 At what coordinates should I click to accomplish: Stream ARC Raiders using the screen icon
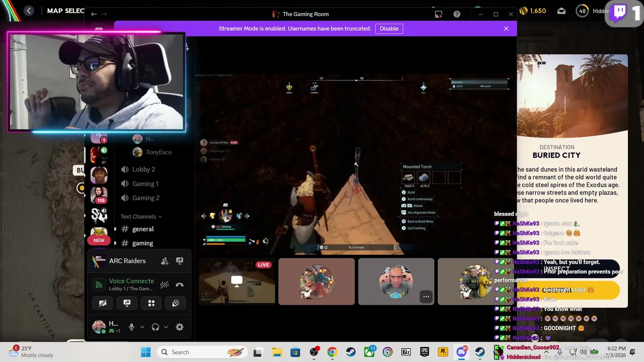[x=180, y=261]
